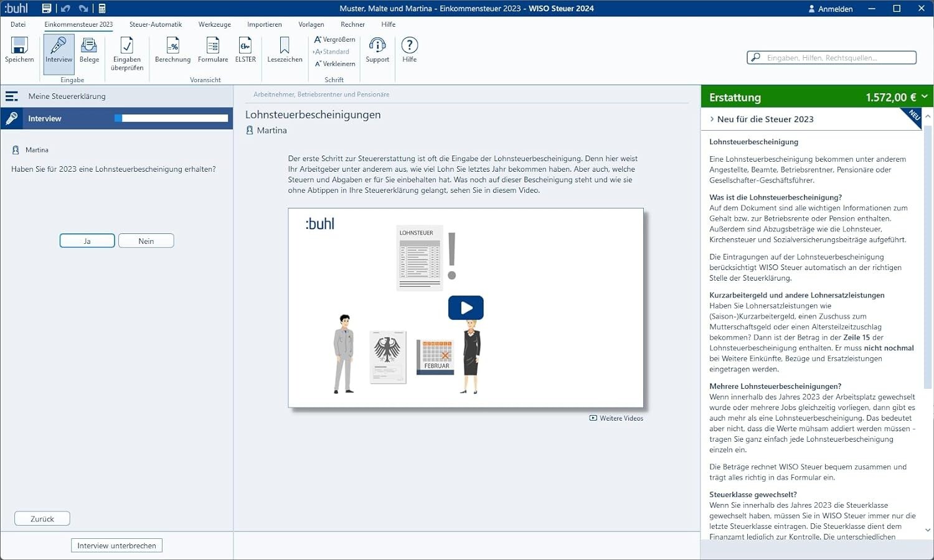Focus the 'Eingaben, Hilfen, Rechtsquellen' search field
The width and height of the screenshot is (934, 560).
[x=832, y=58]
